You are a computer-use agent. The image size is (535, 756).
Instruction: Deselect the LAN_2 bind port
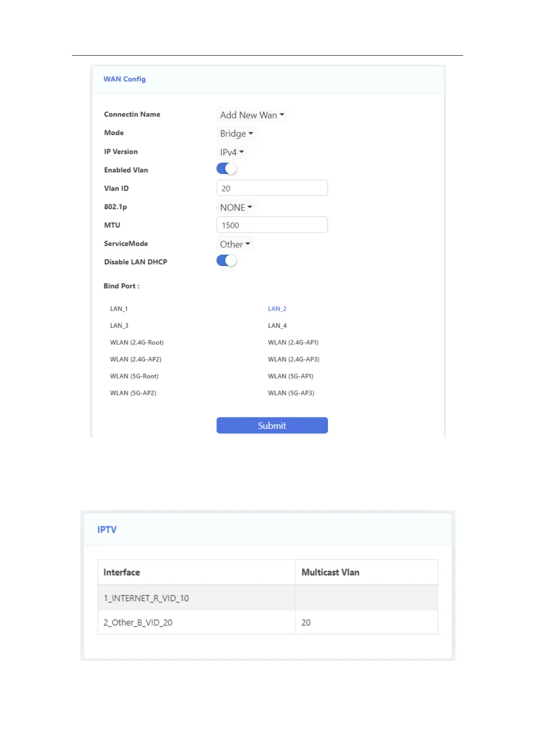point(277,309)
